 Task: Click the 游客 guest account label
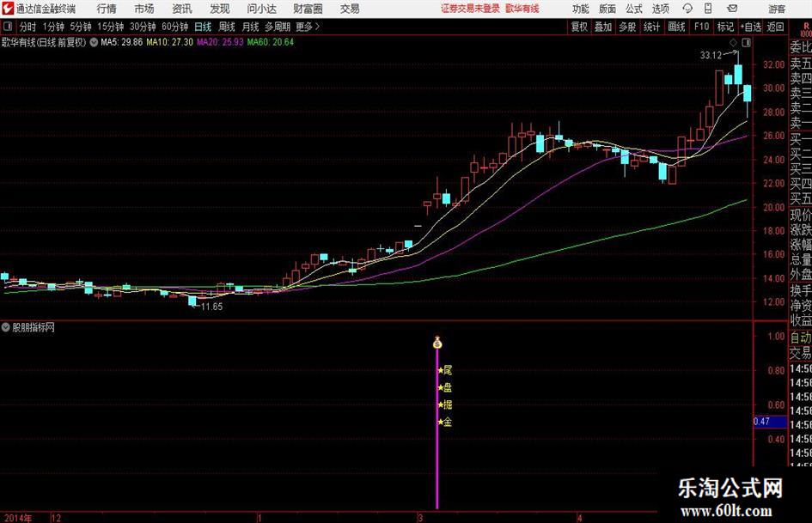coord(777,9)
